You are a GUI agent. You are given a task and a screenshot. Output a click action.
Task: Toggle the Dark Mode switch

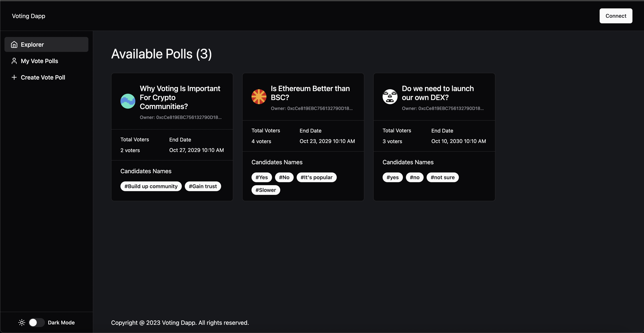click(37, 323)
